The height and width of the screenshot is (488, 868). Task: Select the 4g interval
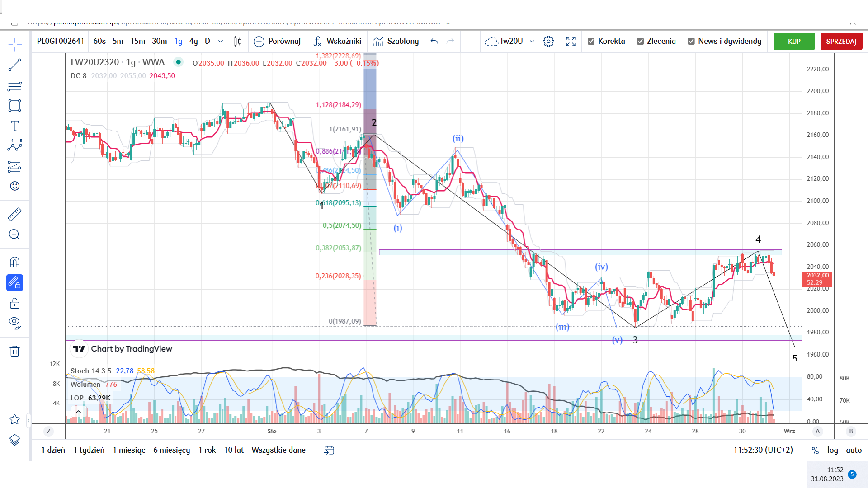pyautogui.click(x=193, y=42)
